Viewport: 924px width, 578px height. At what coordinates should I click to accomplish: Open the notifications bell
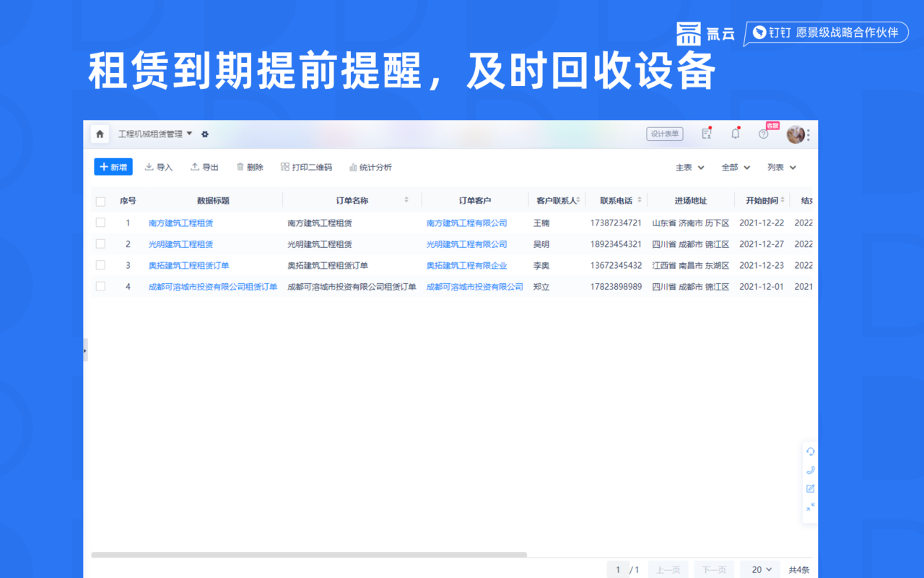[736, 134]
